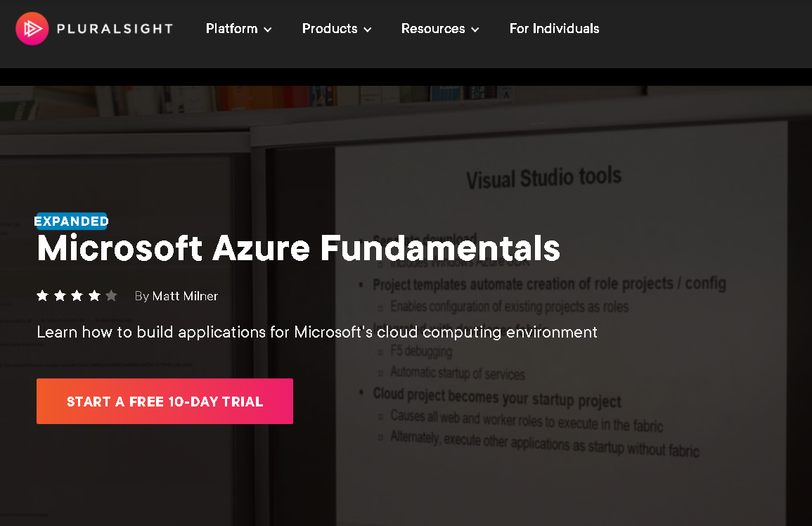Click the Pluralsight play logo icon
This screenshot has height=526, width=812.
point(32,29)
